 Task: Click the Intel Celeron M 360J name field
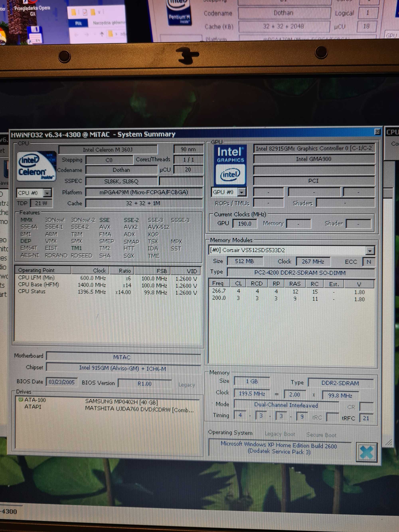point(108,150)
